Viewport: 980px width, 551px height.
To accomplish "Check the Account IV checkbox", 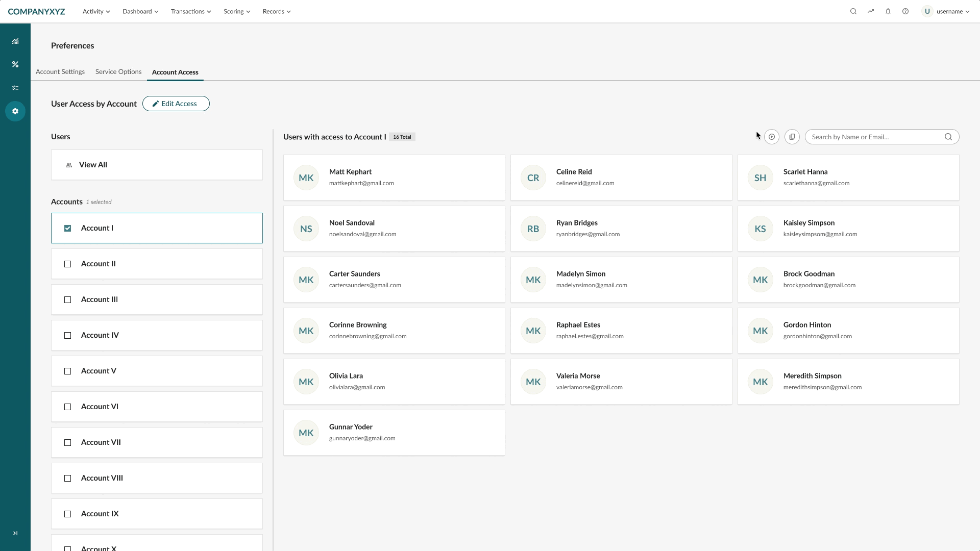I will [x=67, y=336].
